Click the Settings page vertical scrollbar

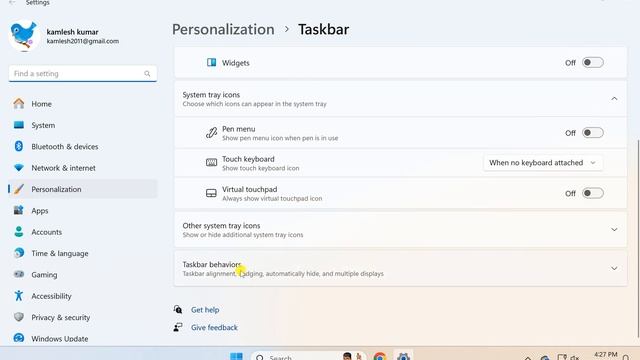click(638, 238)
